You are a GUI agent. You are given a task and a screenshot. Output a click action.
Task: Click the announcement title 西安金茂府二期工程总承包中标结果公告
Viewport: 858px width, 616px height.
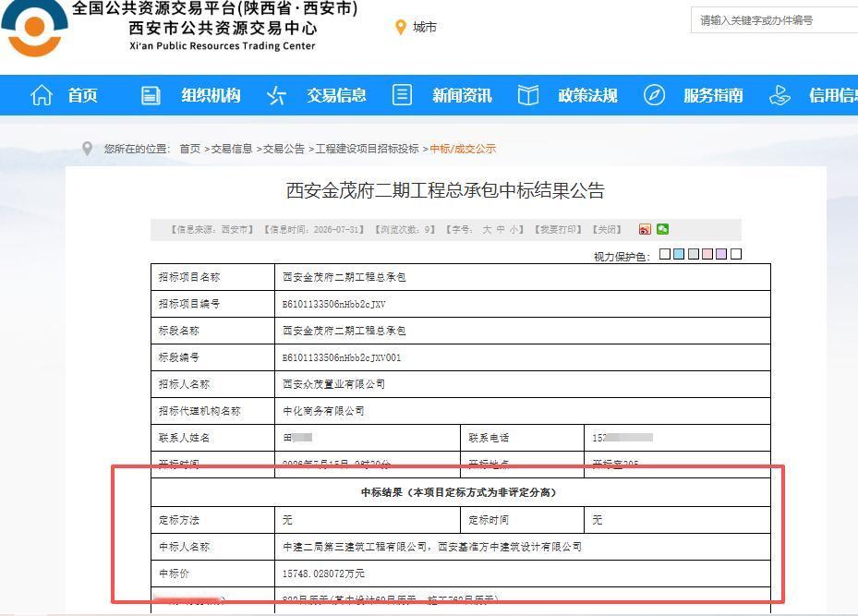(x=445, y=190)
